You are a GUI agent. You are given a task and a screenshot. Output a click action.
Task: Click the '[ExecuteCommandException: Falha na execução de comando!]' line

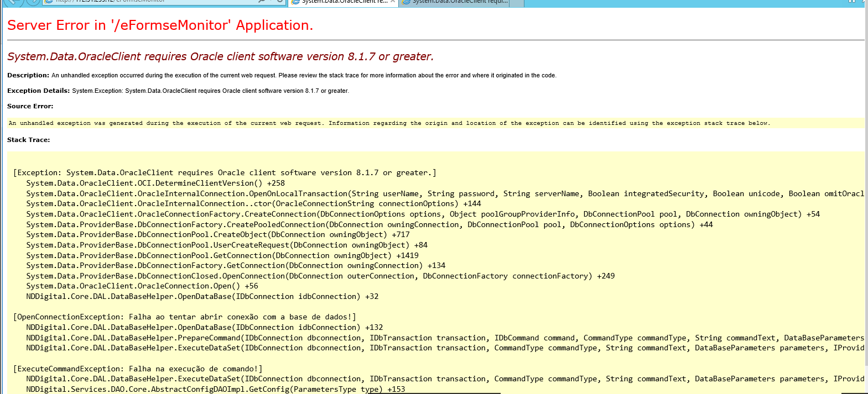click(138, 369)
